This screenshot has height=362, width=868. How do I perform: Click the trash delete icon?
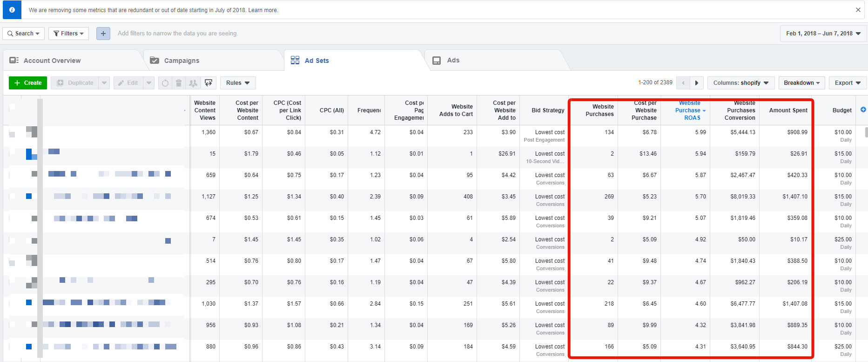179,83
